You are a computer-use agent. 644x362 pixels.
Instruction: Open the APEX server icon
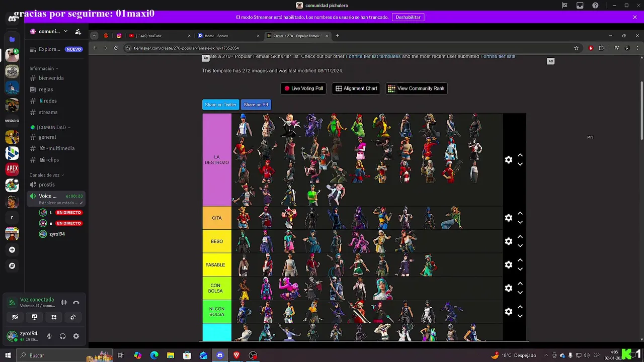12,169
